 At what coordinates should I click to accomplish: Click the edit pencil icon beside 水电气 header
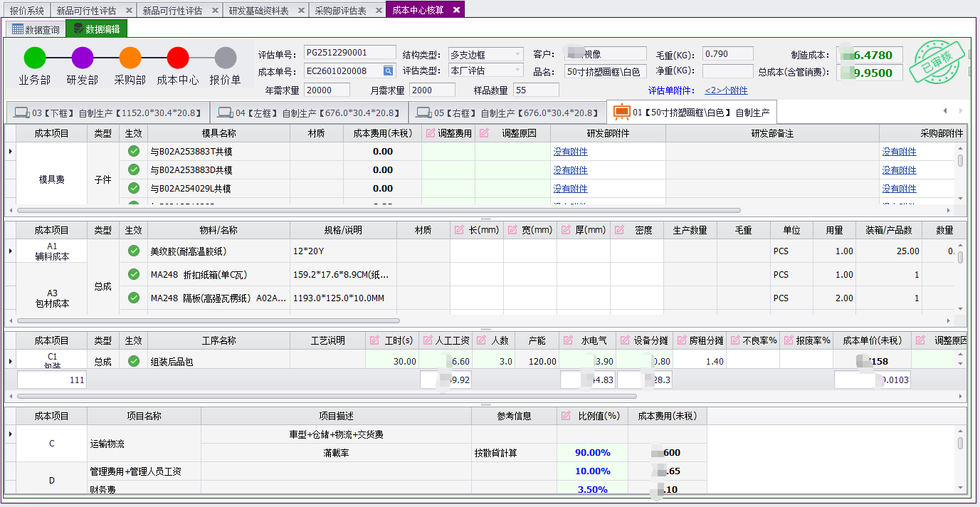tap(569, 340)
